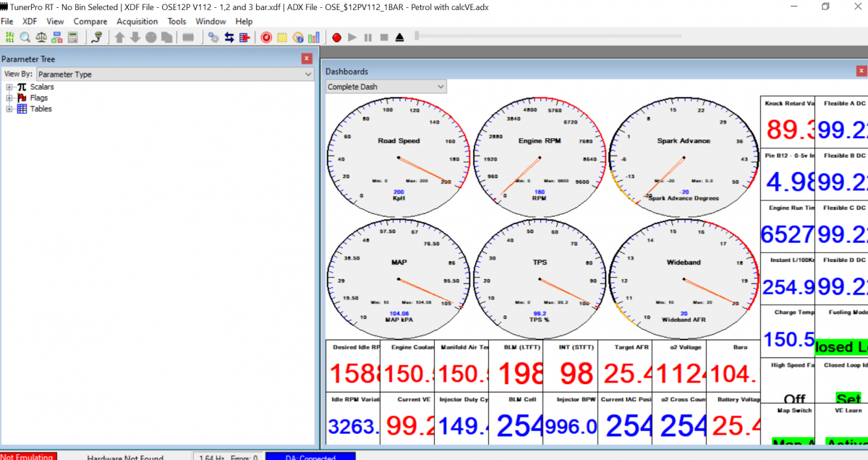Click the gray chip toolbar icon
868x460 pixels.
tap(188, 37)
